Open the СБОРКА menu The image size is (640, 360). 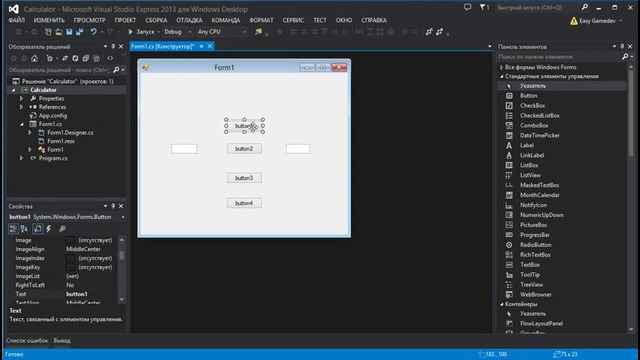tap(156, 20)
